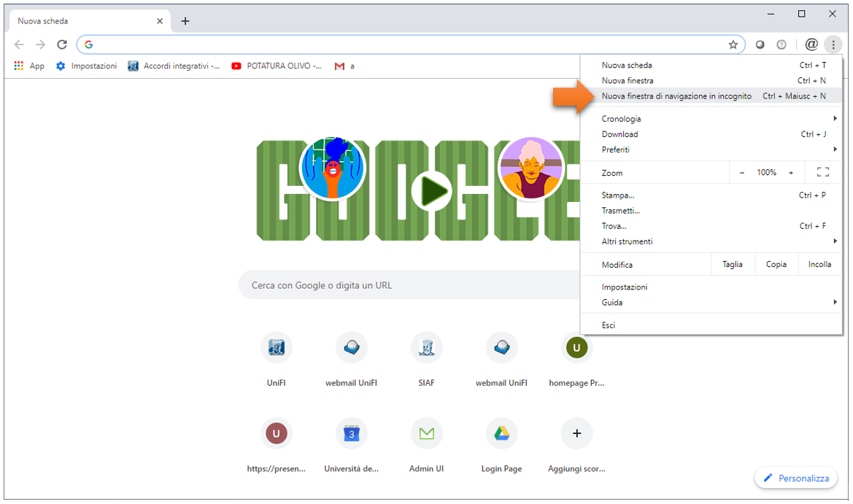The height and width of the screenshot is (504, 853).
Task: Click the round dark extension icon
Action: point(760,44)
